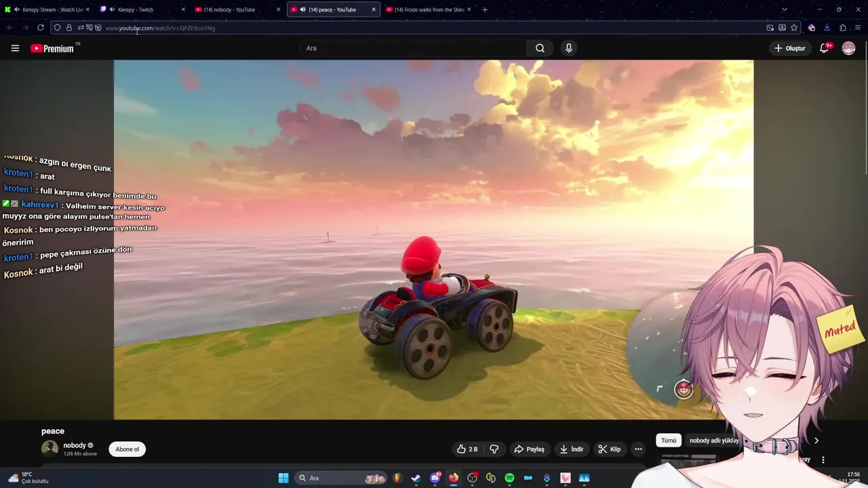This screenshot has width=868, height=488.
Task: Open a new browser tab with plus
Action: point(484,9)
